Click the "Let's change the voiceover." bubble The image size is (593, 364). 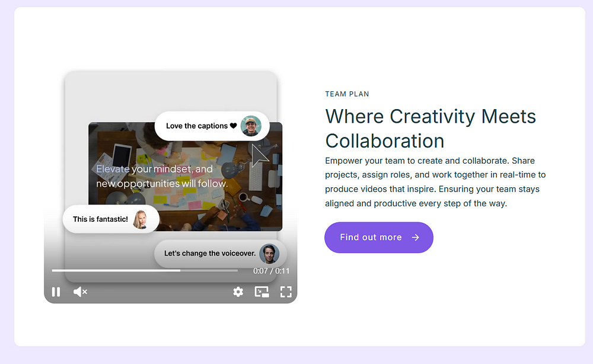(221, 254)
